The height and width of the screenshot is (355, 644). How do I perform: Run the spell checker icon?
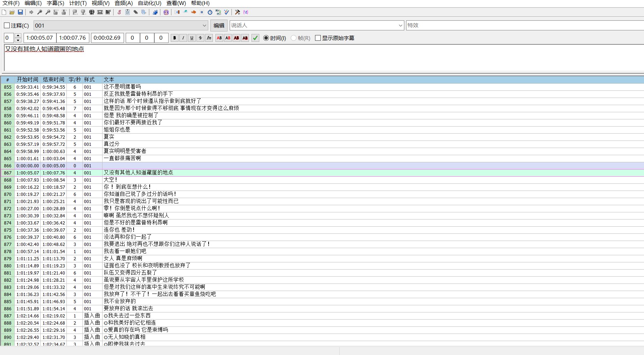point(226,12)
